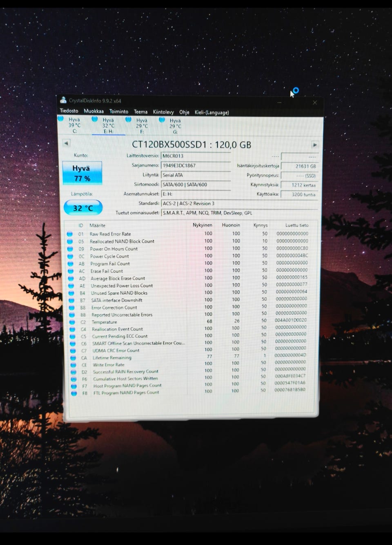
Task: Click status icon of Error Correction Count
Action: 71,307
